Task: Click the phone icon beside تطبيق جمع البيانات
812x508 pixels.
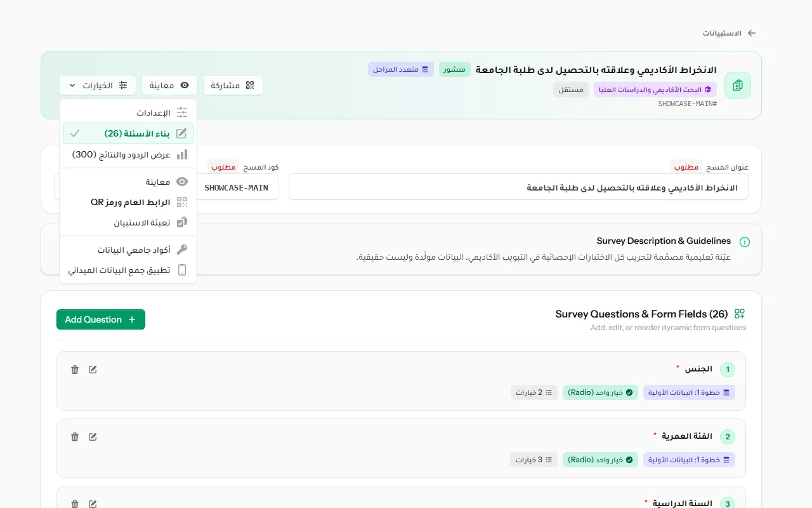Action: (182, 270)
